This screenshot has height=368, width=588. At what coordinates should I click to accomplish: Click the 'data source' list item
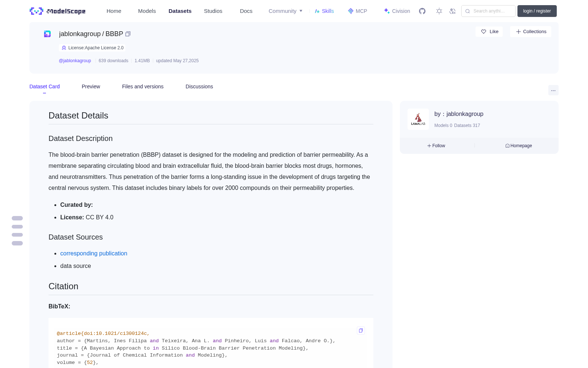[76, 266]
